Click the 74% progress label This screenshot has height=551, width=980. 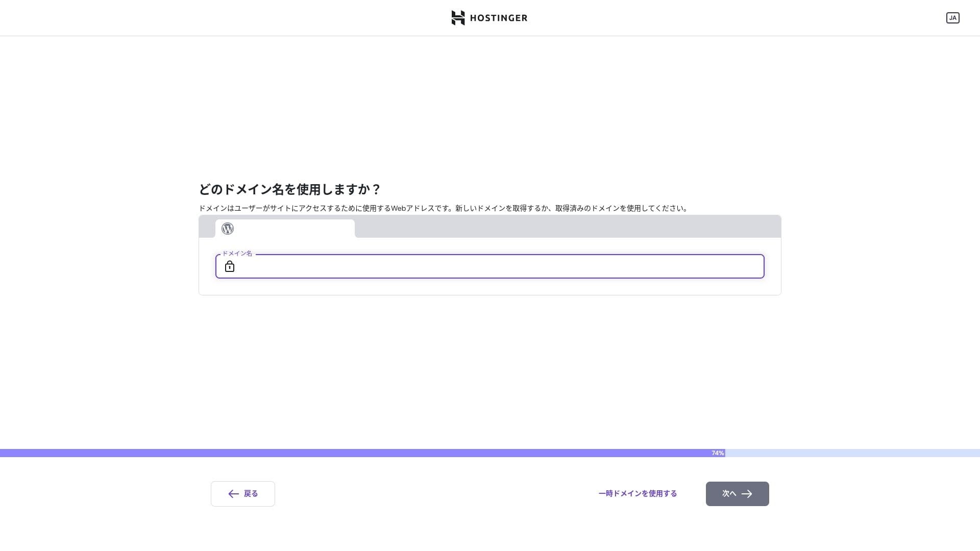point(717,453)
